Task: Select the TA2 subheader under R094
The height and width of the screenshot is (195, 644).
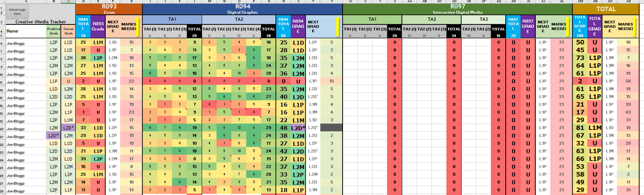Action: pyautogui.click(x=239, y=19)
